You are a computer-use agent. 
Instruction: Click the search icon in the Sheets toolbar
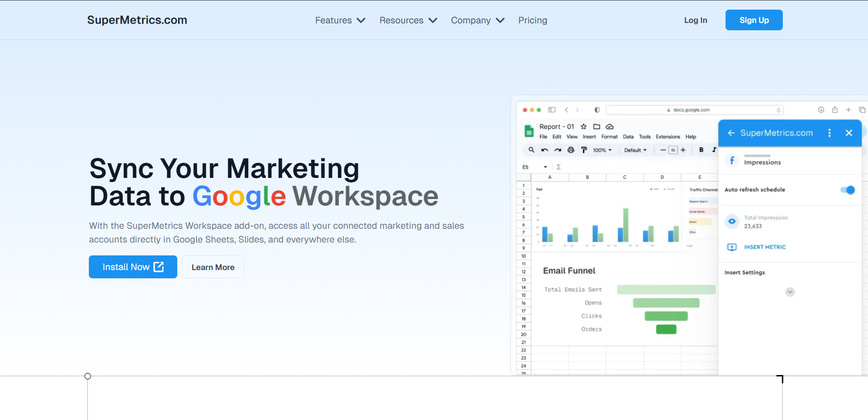tap(531, 150)
